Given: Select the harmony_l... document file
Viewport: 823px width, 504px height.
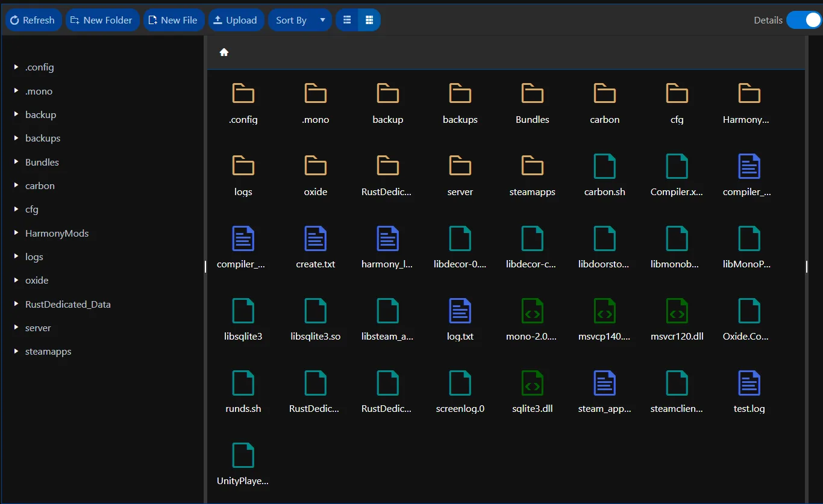Looking at the screenshot, I should tap(388, 238).
